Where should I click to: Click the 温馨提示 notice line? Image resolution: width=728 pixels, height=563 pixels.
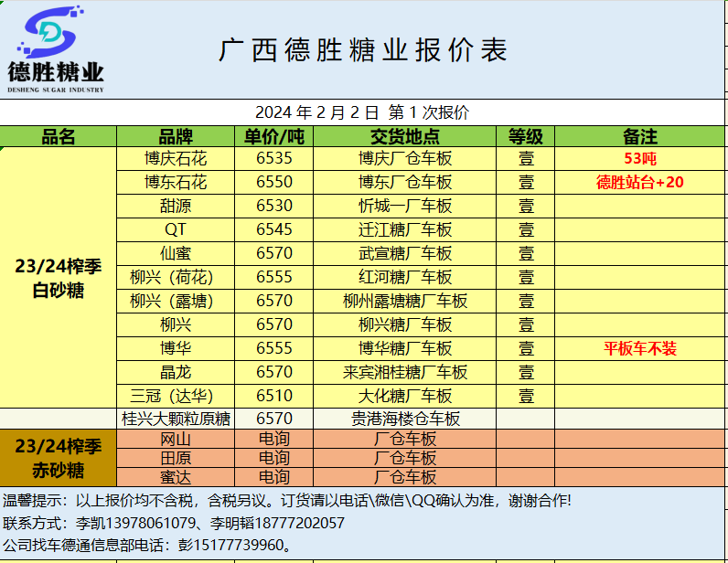(287, 501)
